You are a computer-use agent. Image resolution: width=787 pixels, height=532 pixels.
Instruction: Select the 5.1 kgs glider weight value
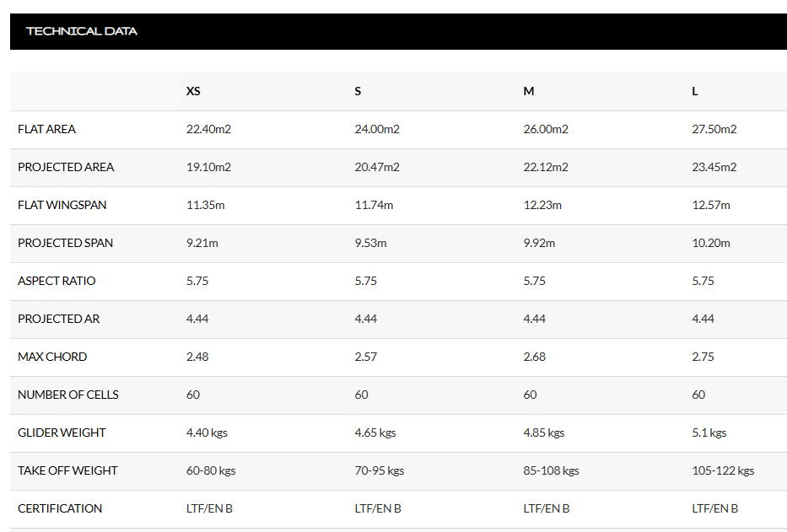[709, 433]
